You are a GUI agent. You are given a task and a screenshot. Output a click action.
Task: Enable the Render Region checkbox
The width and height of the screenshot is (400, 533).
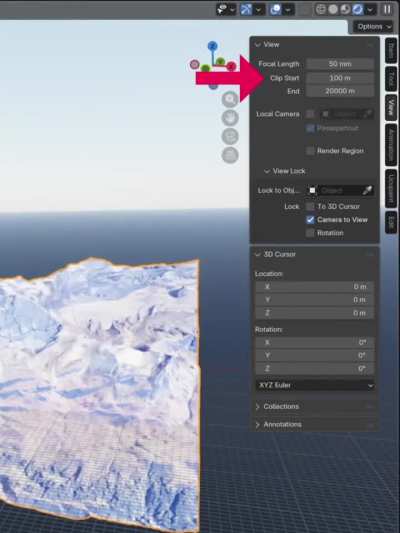[310, 151]
